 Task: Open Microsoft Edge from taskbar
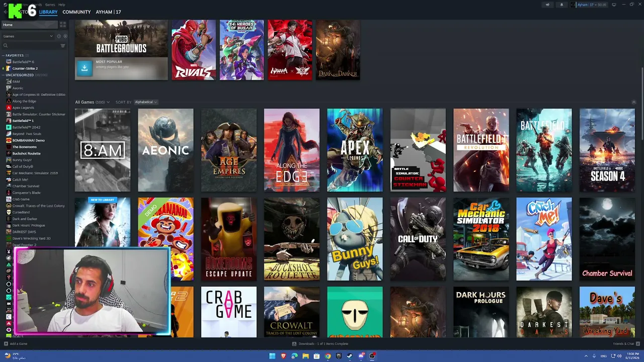tap(294, 356)
